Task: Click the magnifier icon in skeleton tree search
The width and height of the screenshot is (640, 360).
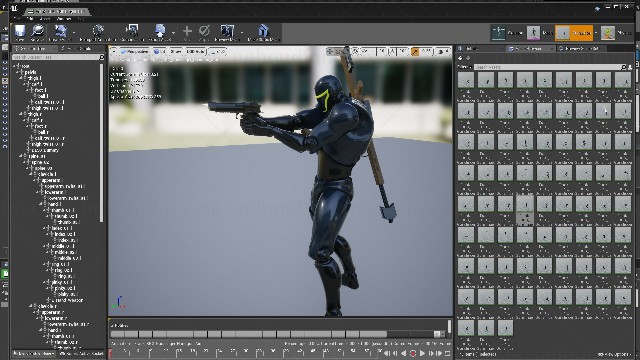Action: 102,58
